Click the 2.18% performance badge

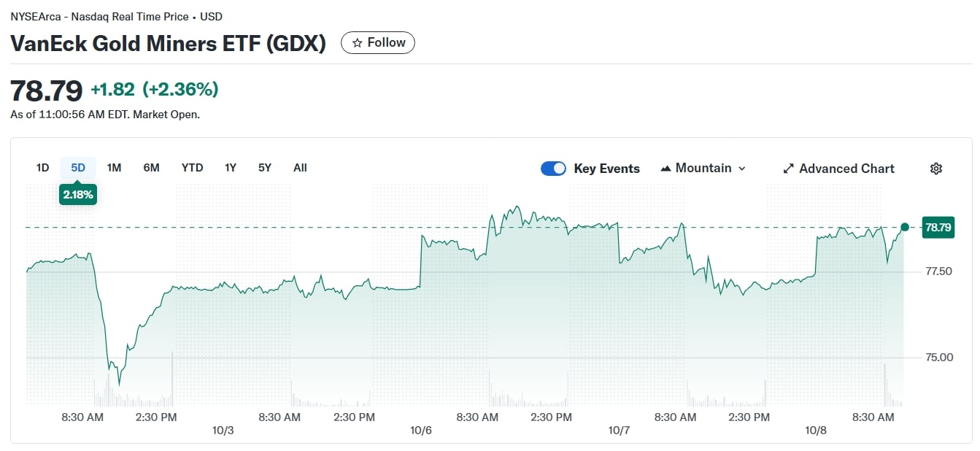[78, 195]
